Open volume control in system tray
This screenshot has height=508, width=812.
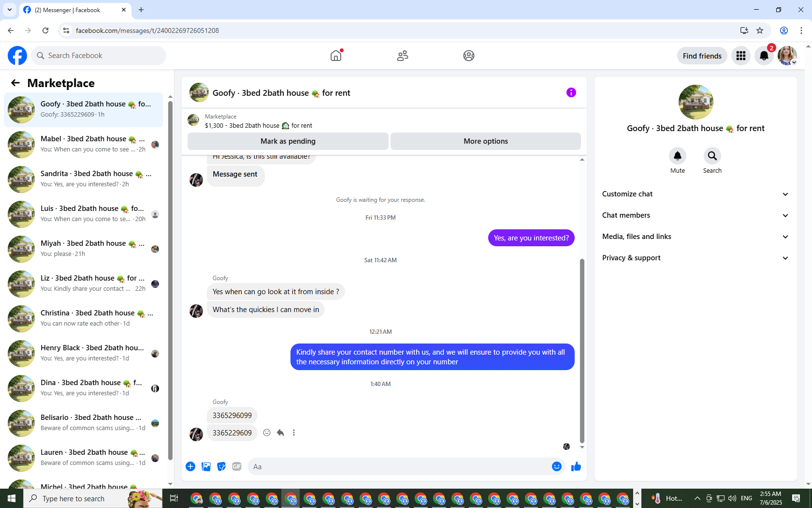[732, 498]
